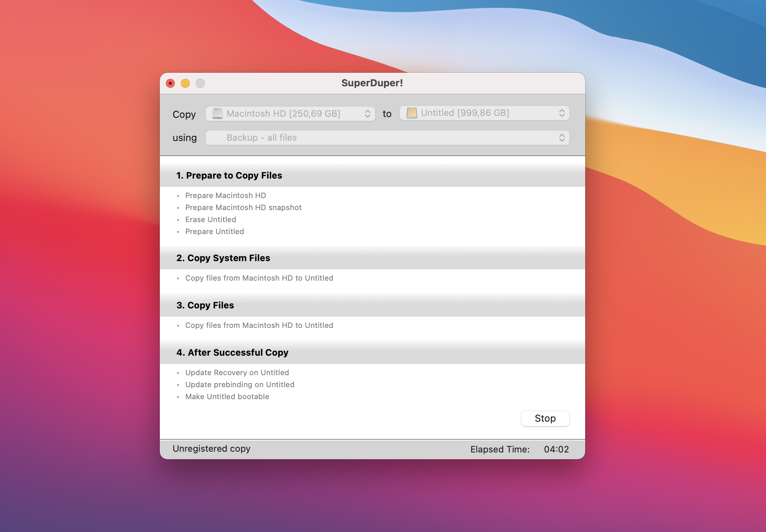Click copy step under Copy System Files
This screenshot has width=766, height=532.
point(259,278)
